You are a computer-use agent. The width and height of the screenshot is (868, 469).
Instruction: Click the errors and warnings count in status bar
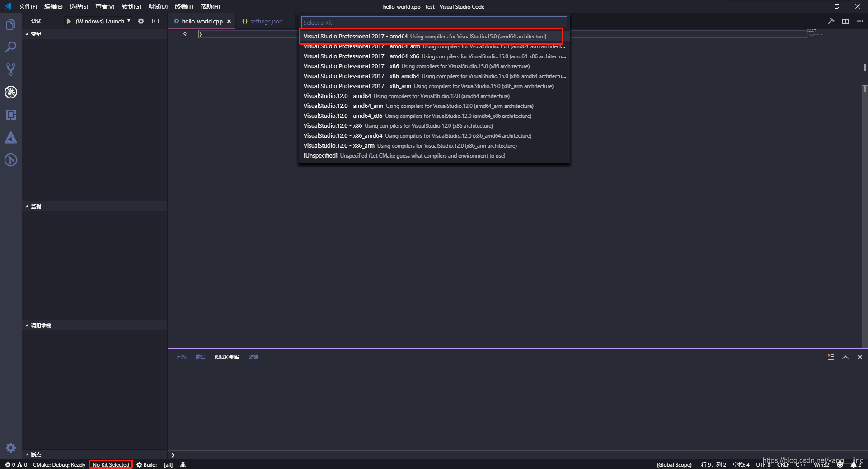[16, 464]
